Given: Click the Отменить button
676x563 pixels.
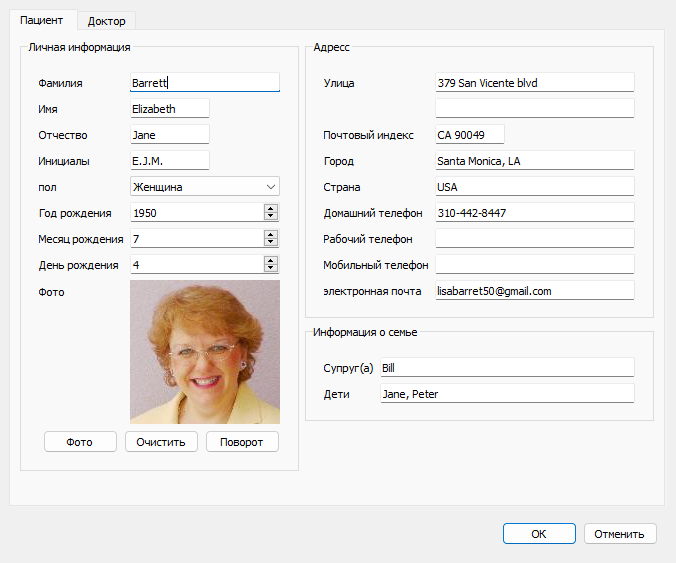Looking at the screenshot, I should tap(620, 534).
